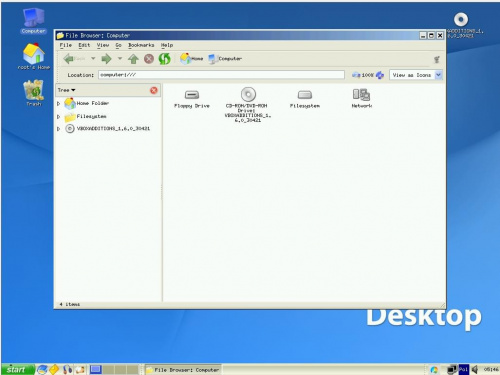500x375 pixels.
Task: Open the Tree side pane selector dropdown
Action: click(x=66, y=90)
